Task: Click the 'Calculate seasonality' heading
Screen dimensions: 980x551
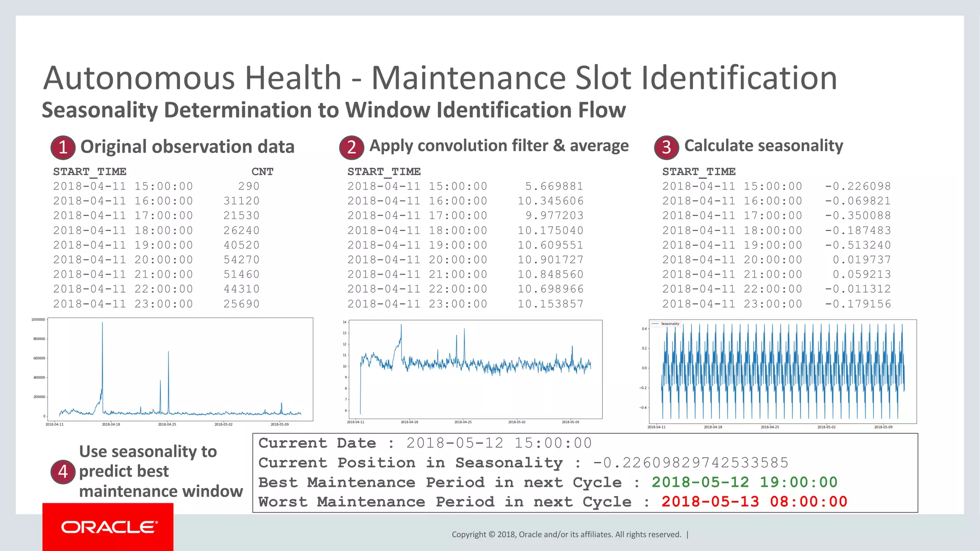Action: (x=763, y=145)
